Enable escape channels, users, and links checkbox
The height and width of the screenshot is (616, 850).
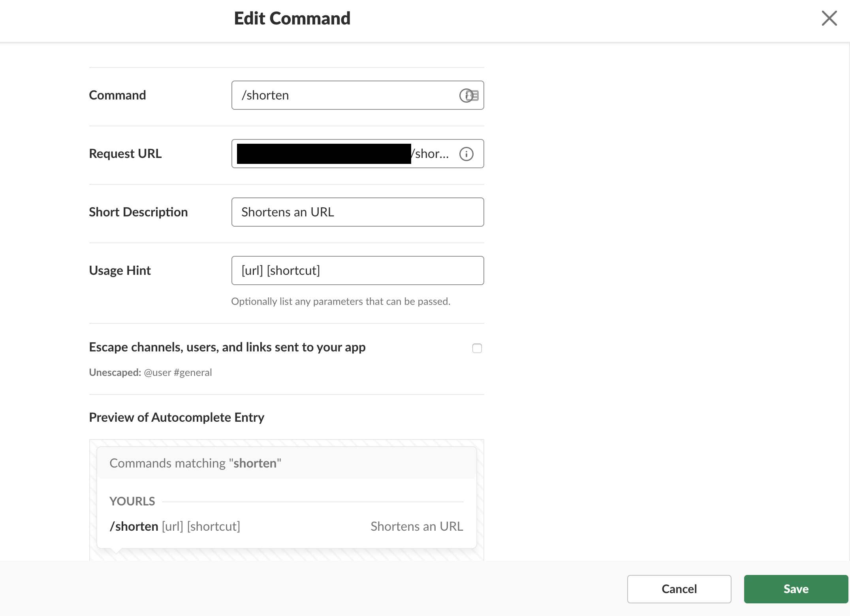click(x=477, y=348)
